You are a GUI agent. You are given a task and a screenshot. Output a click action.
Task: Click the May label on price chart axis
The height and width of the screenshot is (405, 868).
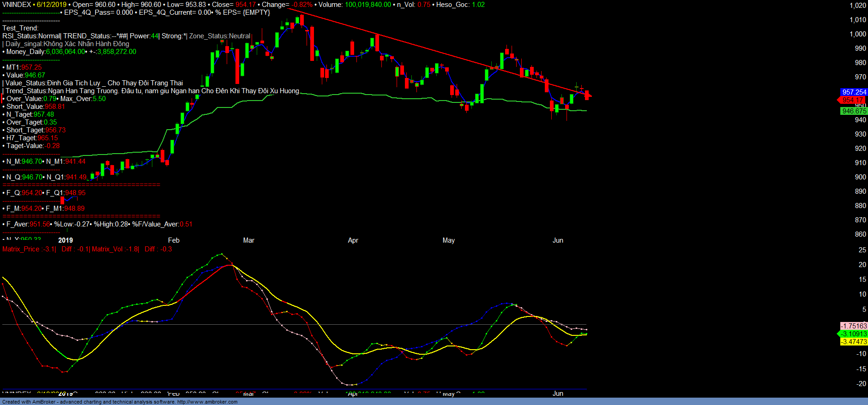[x=448, y=240]
